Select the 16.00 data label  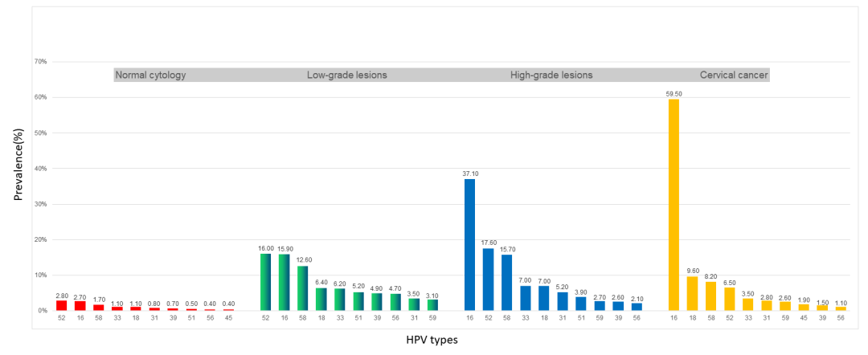(x=266, y=248)
